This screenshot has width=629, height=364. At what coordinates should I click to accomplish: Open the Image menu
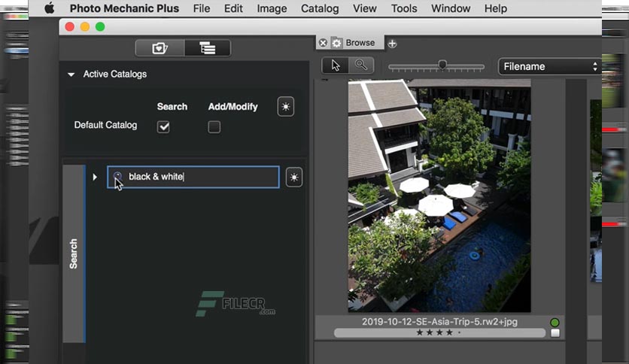[272, 8]
